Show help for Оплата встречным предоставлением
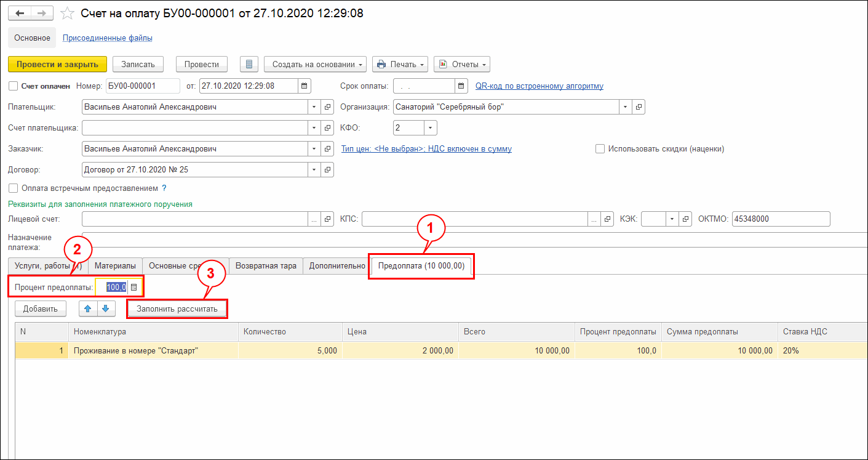 [164, 188]
